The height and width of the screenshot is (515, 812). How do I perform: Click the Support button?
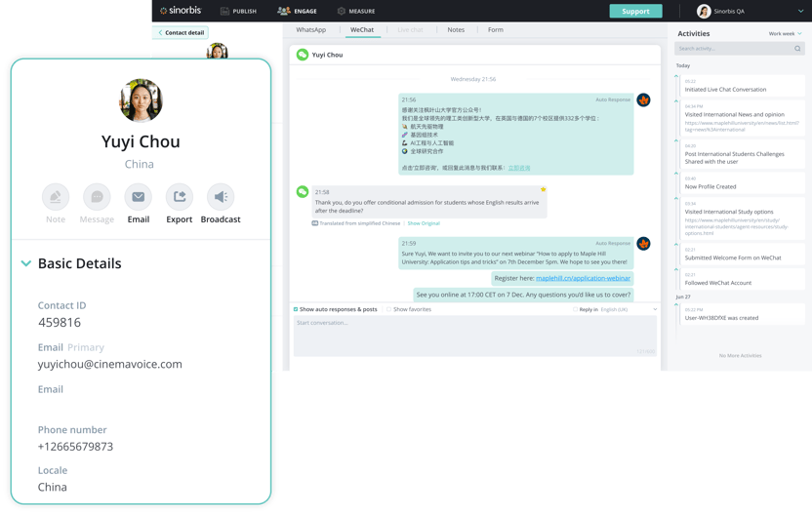(635, 12)
